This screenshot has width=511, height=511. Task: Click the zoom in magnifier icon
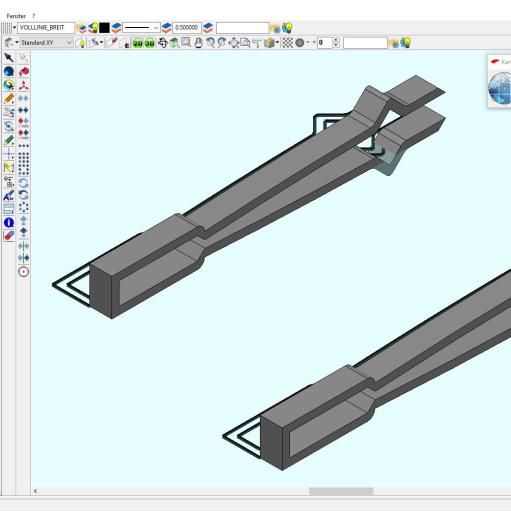click(x=210, y=43)
